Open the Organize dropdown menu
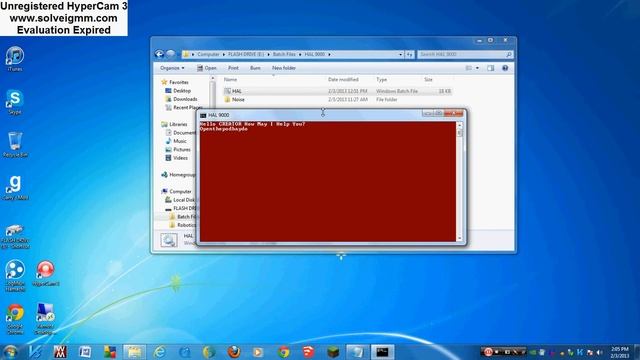This screenshot has width=640, height=360. pyautogui.click(x=172, y=68)
